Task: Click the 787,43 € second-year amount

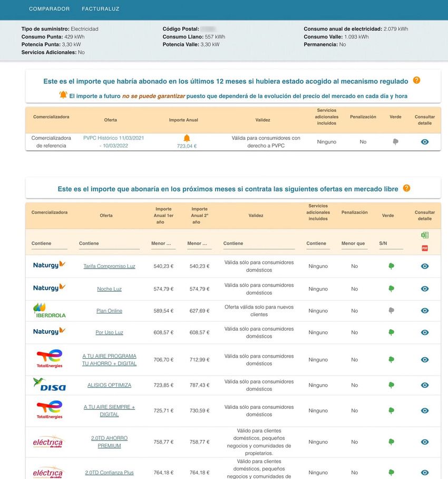Action: click(x=199, y=385)
